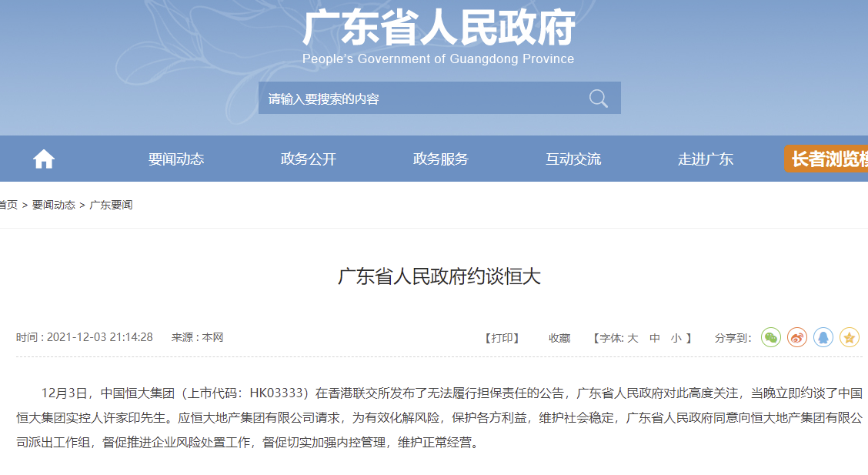Image resolution: width=868 pixels, height=475 pixels.
Task: Share to QZone star icon
Action: pos(850,338)
